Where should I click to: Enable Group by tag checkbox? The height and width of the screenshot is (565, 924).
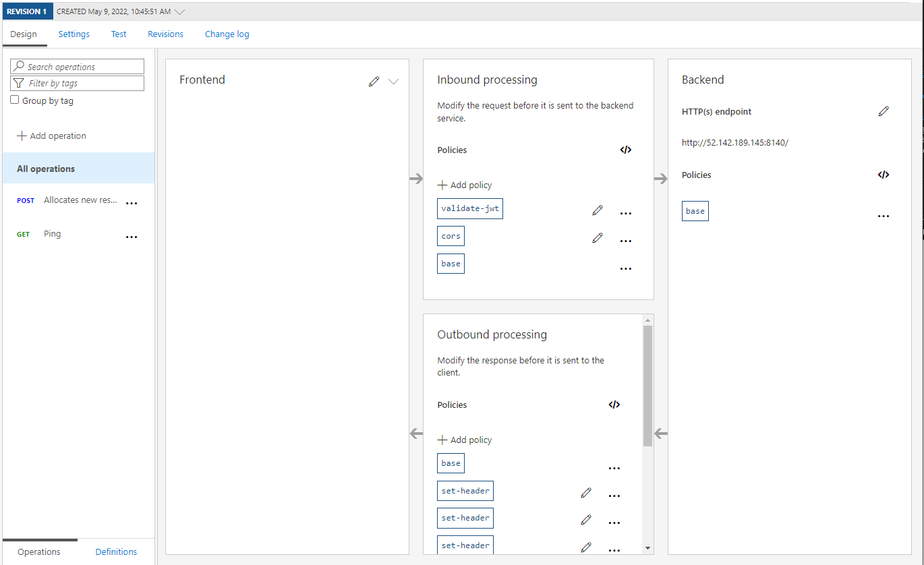15,100
